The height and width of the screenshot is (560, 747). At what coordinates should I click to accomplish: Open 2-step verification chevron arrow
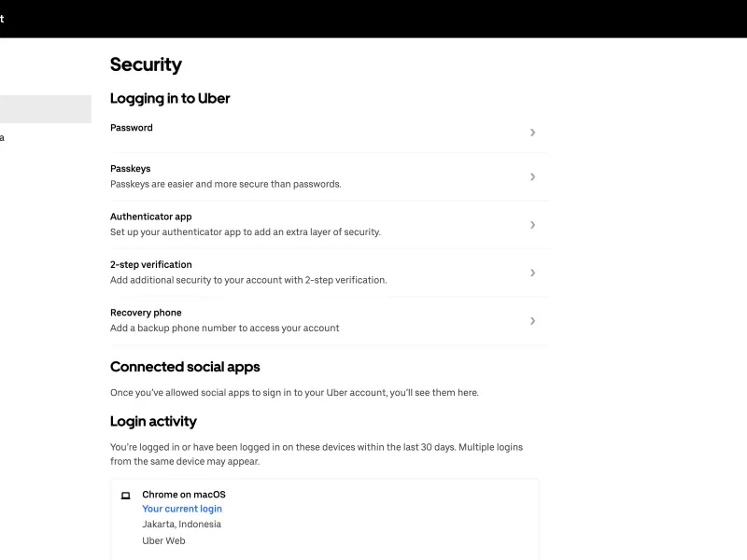tap(532, 273)
